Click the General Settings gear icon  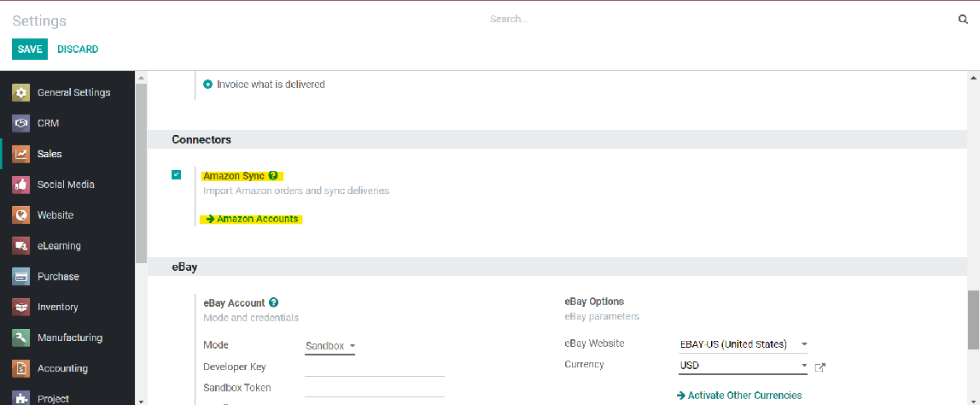(20, 92)
